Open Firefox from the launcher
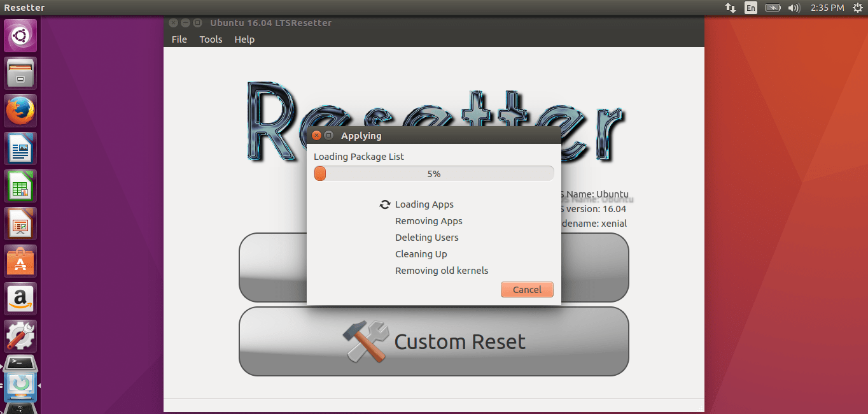868x414 pixels. tap(20, 110)
